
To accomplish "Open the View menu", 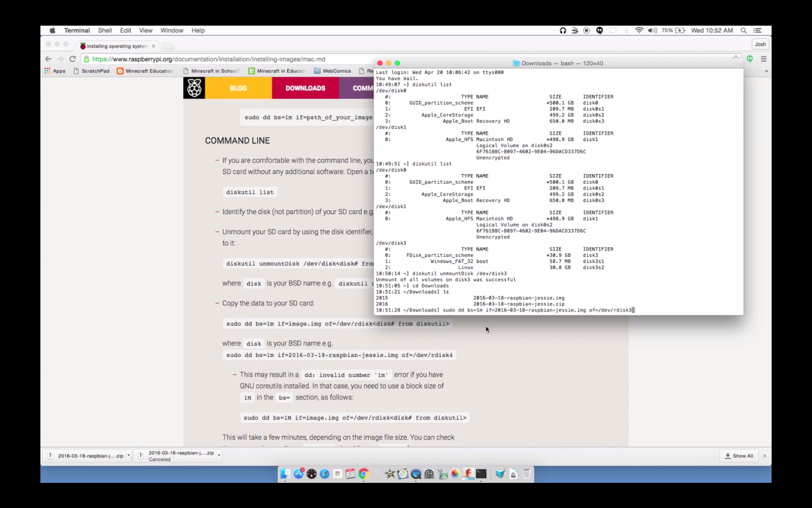I will (145, 30).
